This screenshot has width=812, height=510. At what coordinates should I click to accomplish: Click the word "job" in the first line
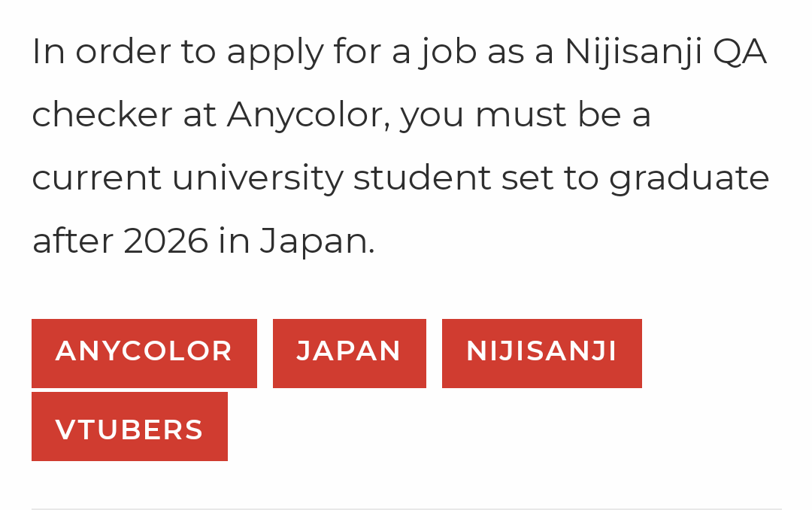448,53
